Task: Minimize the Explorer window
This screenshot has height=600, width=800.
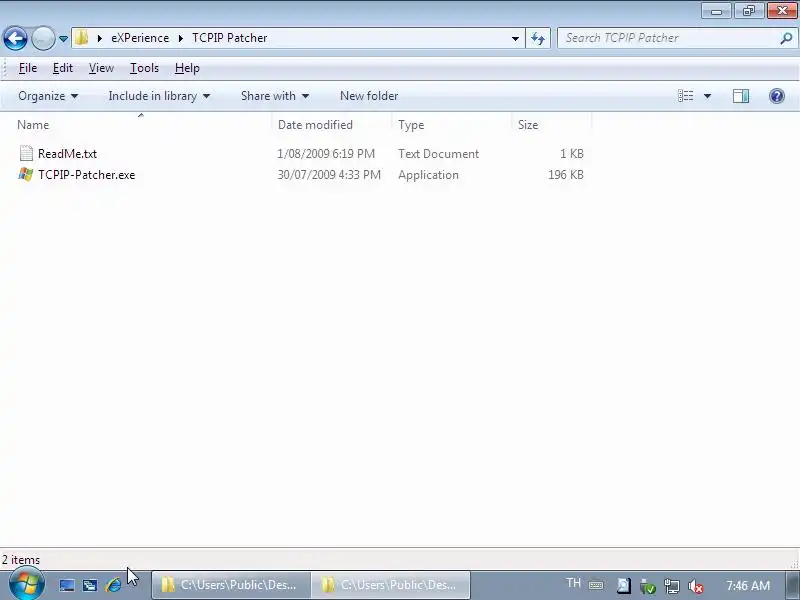Action: pos(716,11)
